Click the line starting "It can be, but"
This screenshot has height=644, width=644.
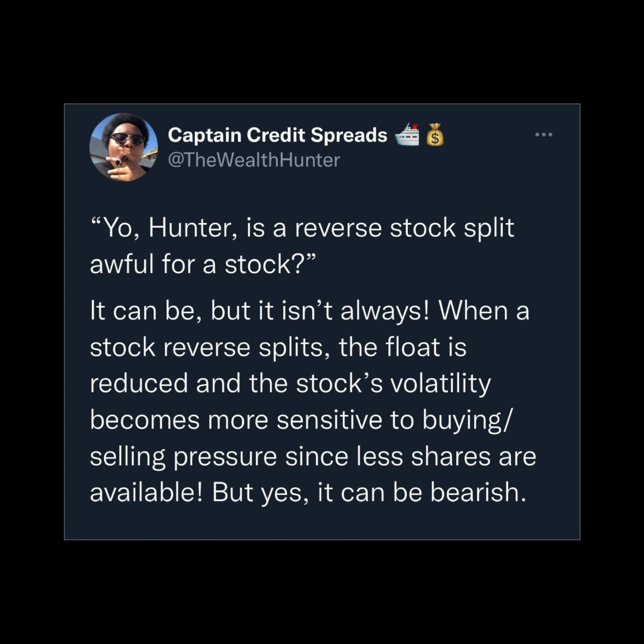pyautogui.click(x=309, y=311)
